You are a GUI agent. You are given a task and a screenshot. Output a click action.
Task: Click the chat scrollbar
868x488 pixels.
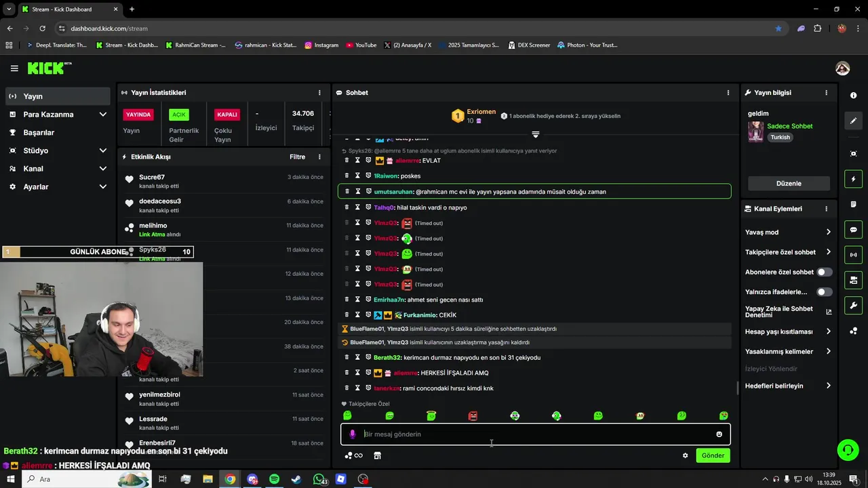[738, 388]
